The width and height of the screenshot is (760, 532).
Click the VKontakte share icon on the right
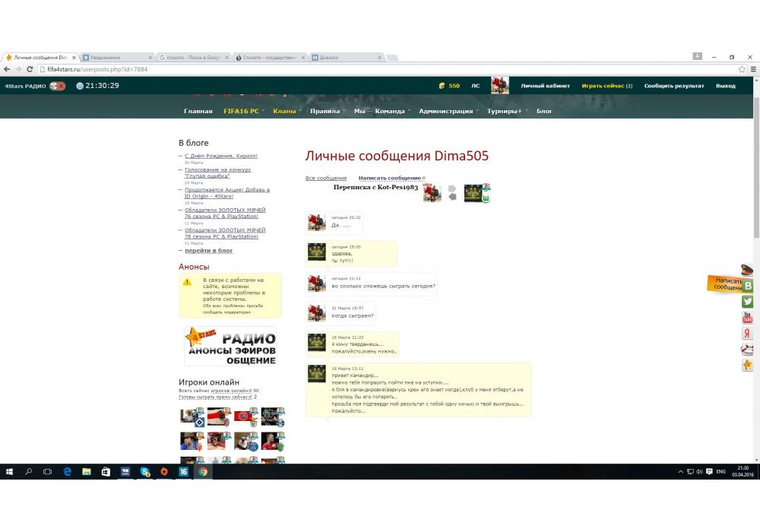pos(747,286)
